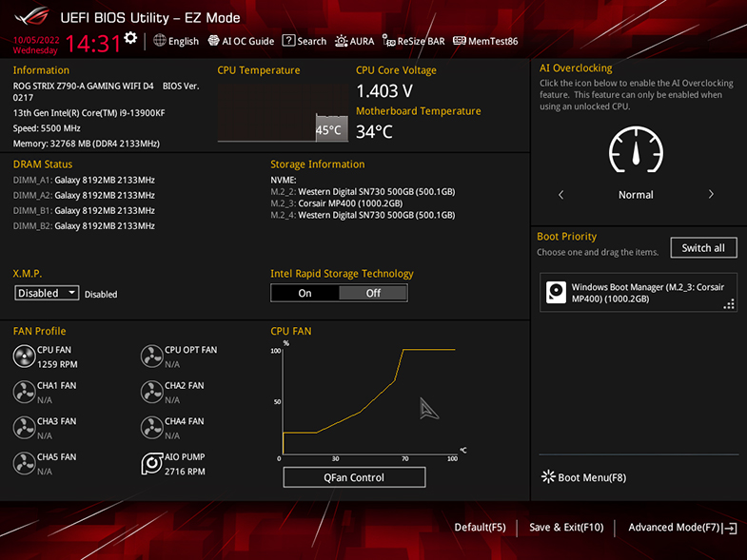Click Save & Exit(F10)

[566, 527]
